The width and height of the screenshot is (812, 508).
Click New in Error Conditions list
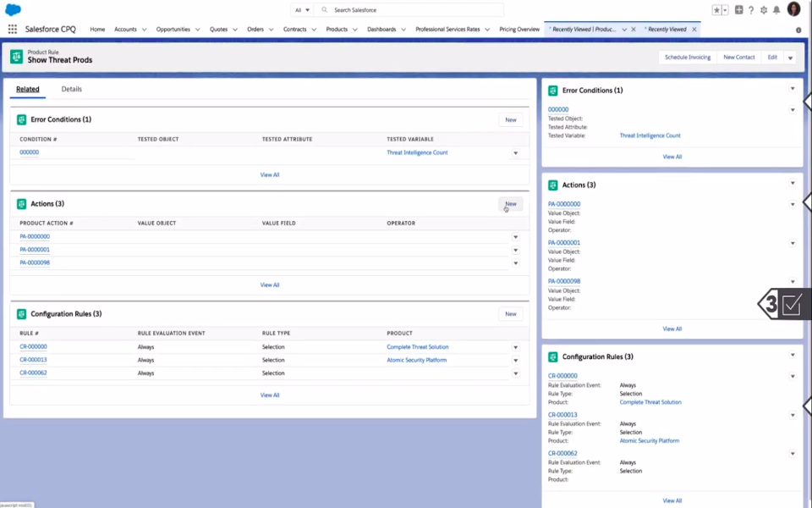click(x=511, y=119)
